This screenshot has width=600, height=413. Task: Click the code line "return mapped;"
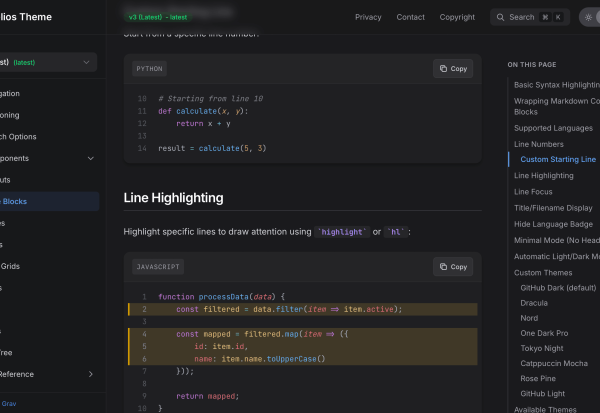[x=207, y=396]
